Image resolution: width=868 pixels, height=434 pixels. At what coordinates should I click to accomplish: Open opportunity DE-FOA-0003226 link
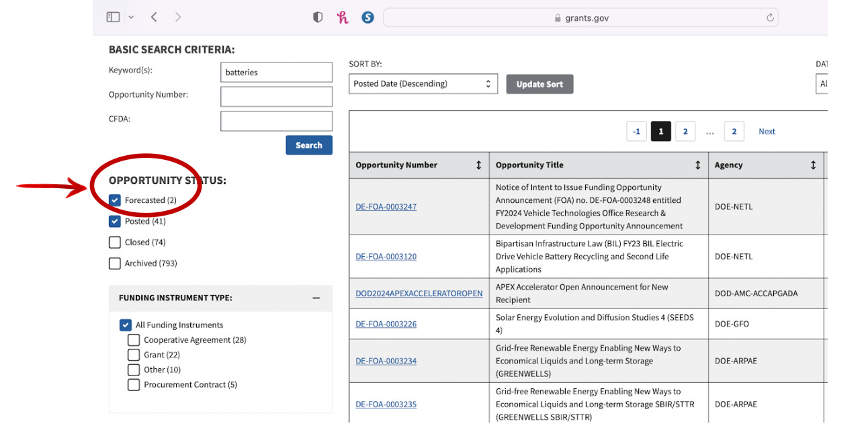[386, 324]
